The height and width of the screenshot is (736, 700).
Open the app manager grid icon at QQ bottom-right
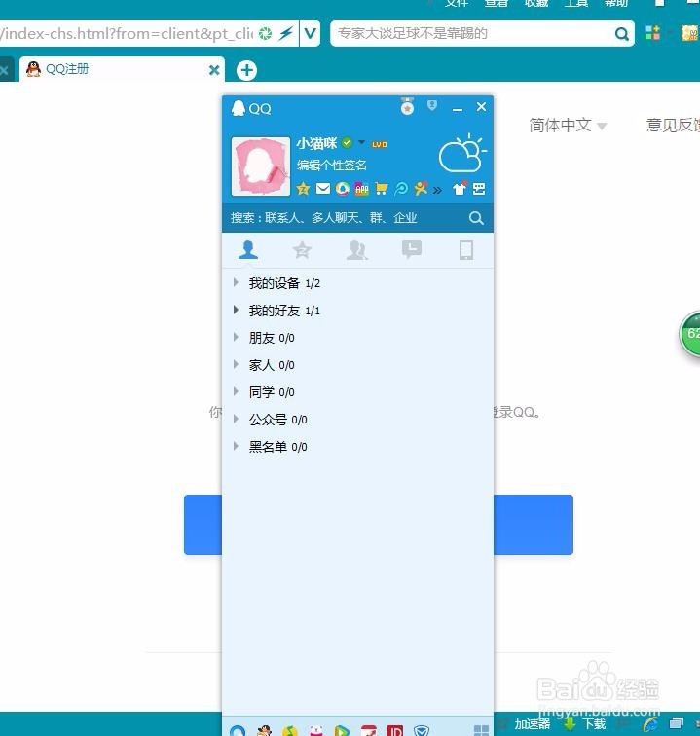481,730
